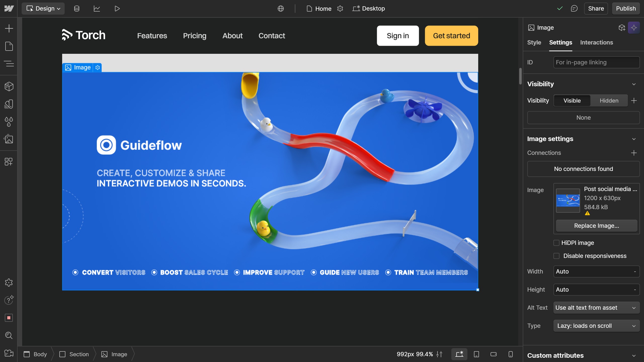Click the create component cube-plus icon
The height and width of the screenshot is (362, 644).
pos(622,28)
